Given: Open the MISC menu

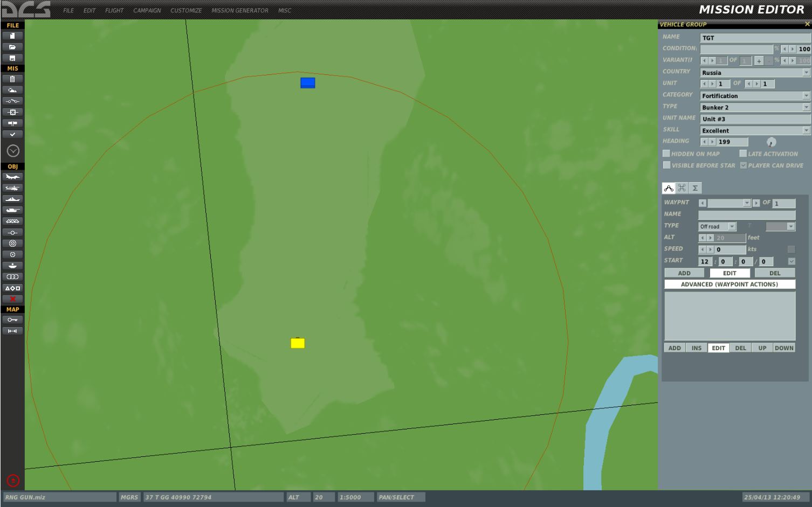Looking at the screenshot, I should click(285, 10).
